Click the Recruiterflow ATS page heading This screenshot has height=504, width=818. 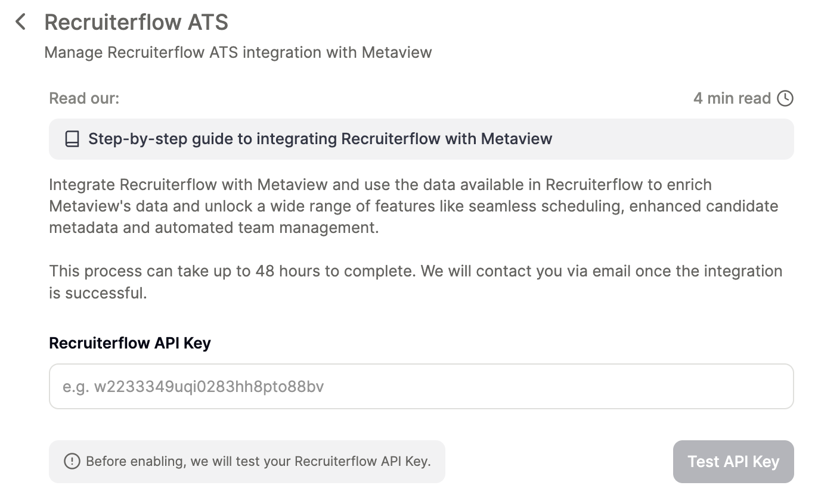click(136, 23)
